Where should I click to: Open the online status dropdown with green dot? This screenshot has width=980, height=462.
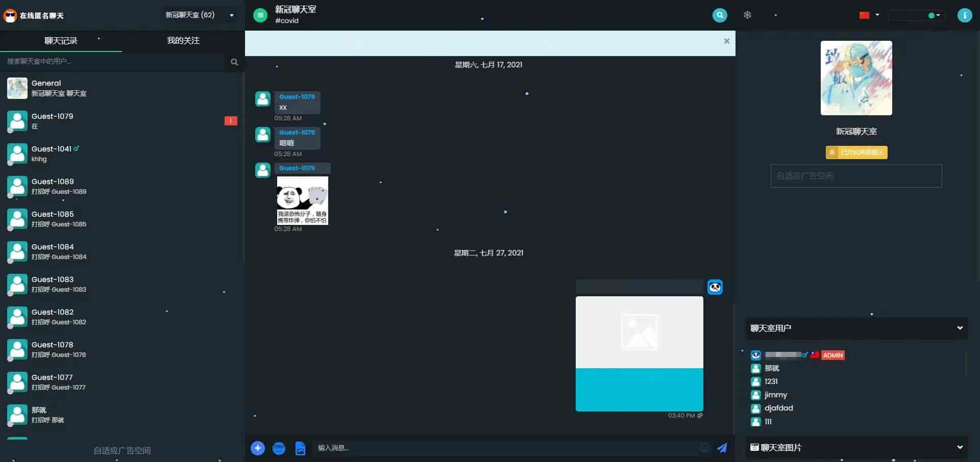pos(917,15)
